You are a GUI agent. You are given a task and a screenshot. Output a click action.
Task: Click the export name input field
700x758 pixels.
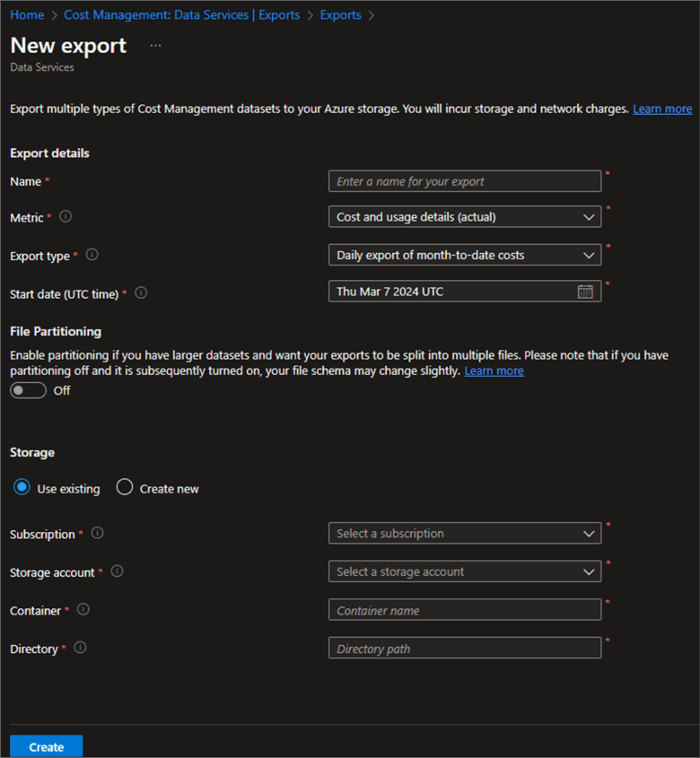[464, 181]
